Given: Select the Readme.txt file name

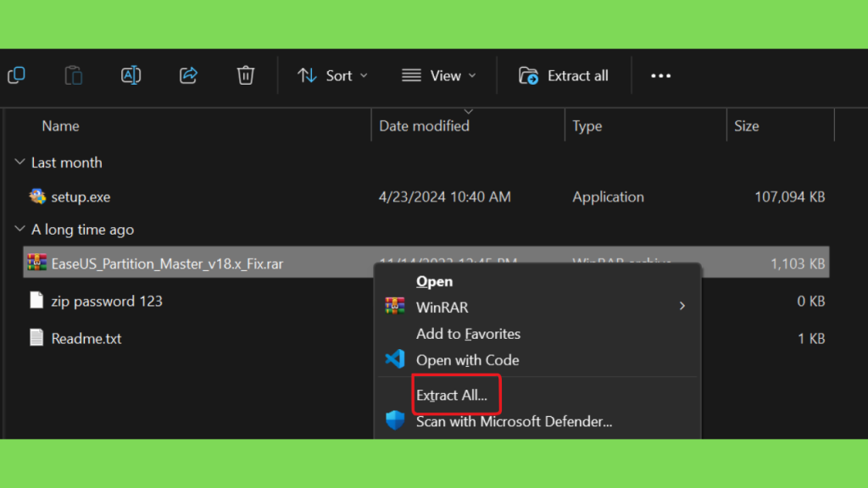Looking at the screenshot, I should click(x=86, y=339).
